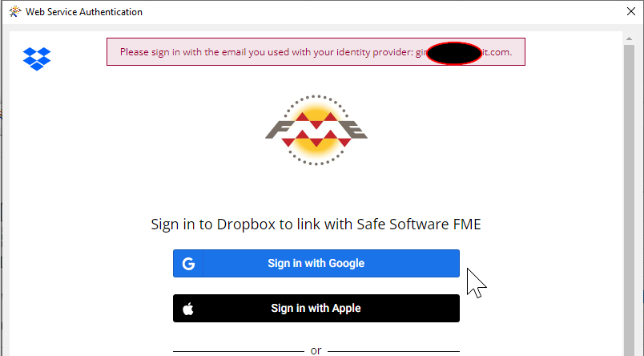Click the scrollbar up arrow
The height and width of the screenshot is (356, 644).
coord(629,38)
